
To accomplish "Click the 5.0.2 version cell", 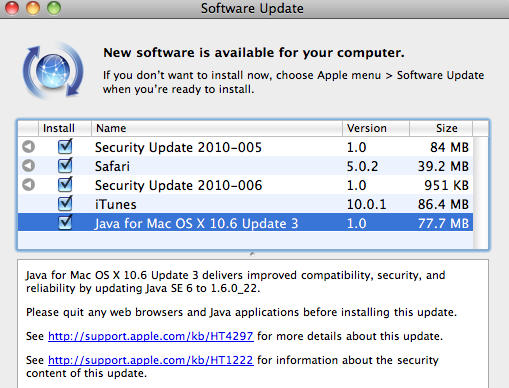I will pos(362,166).
